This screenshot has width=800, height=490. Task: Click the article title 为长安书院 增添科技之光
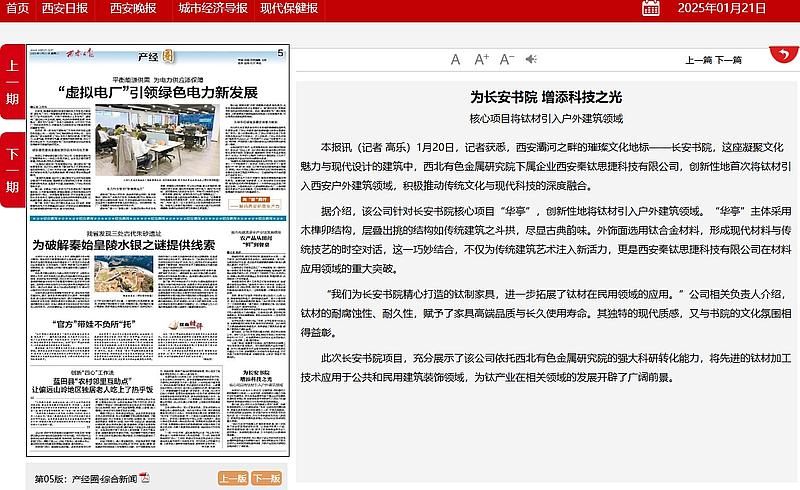pos(546,97)
